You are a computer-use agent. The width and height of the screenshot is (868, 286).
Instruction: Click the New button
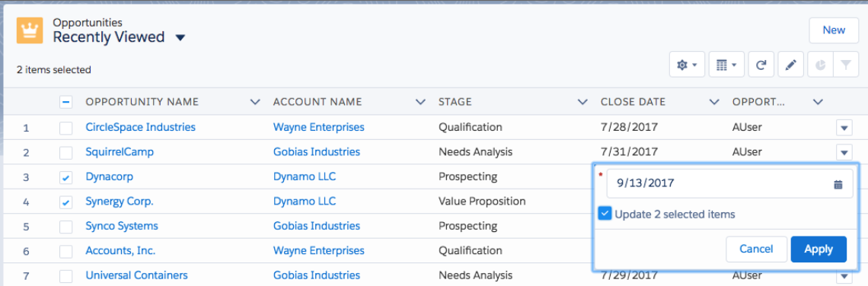tap(834, 30)
